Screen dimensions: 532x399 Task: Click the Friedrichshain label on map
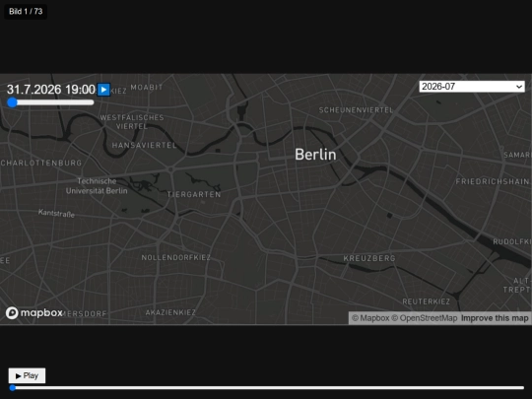(x=493, y=182)
